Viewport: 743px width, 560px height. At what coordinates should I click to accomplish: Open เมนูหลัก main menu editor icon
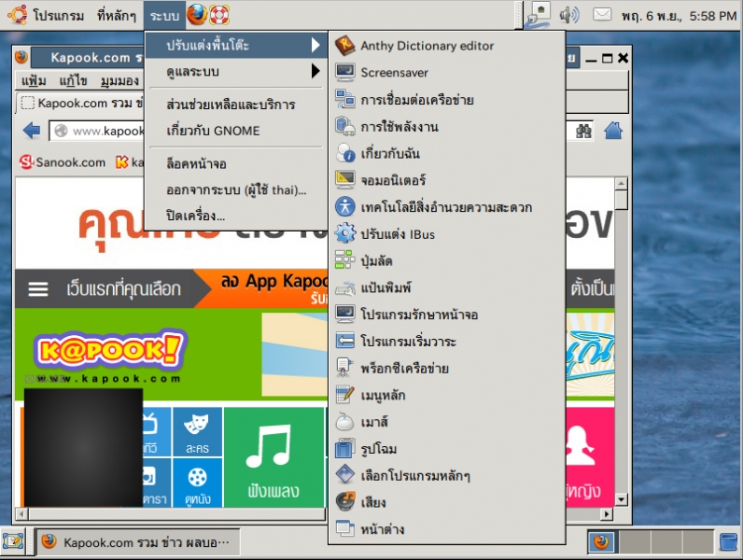[x=345, y=395]
